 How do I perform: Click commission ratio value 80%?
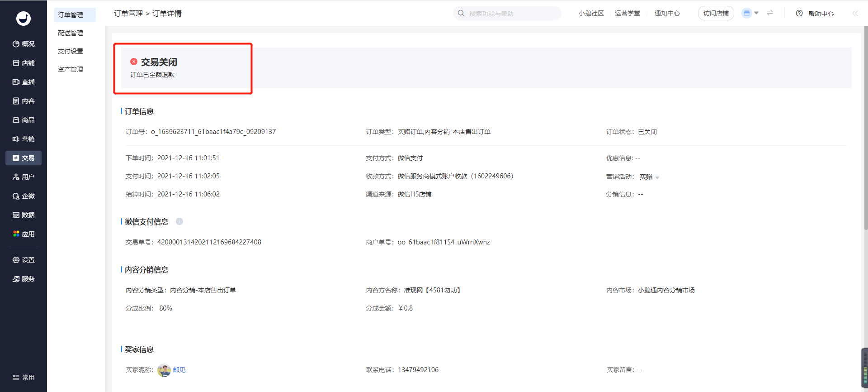tap(165, 308)
